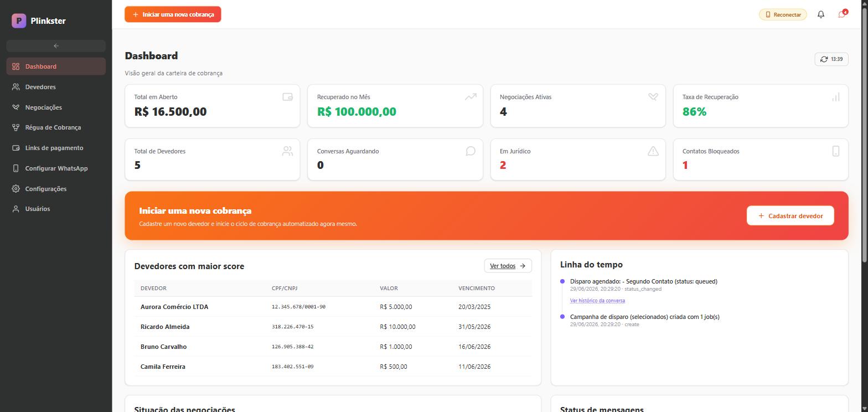
Task: Click the Configurações gear icon
Action: coord(15,189)
